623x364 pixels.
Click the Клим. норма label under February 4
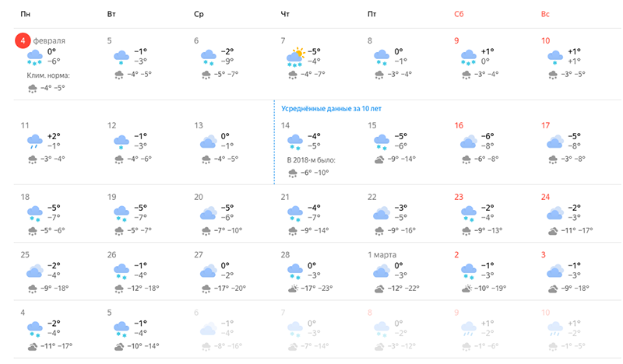coord(48,75)
